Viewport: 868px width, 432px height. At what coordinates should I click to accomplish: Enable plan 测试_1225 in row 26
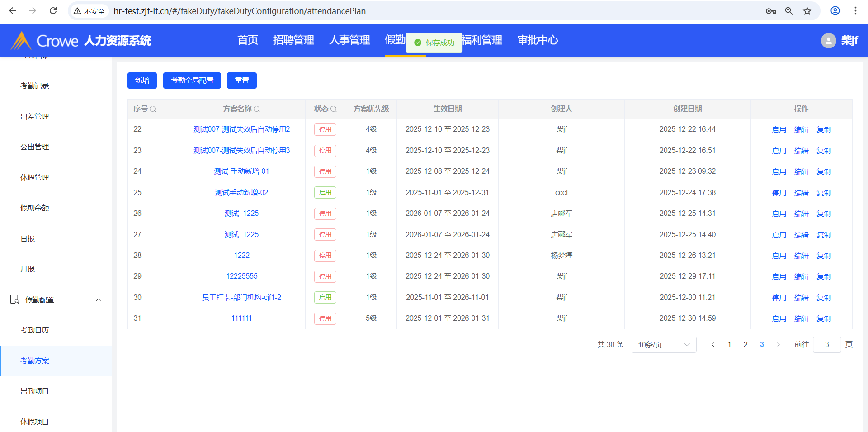[778, 214]
